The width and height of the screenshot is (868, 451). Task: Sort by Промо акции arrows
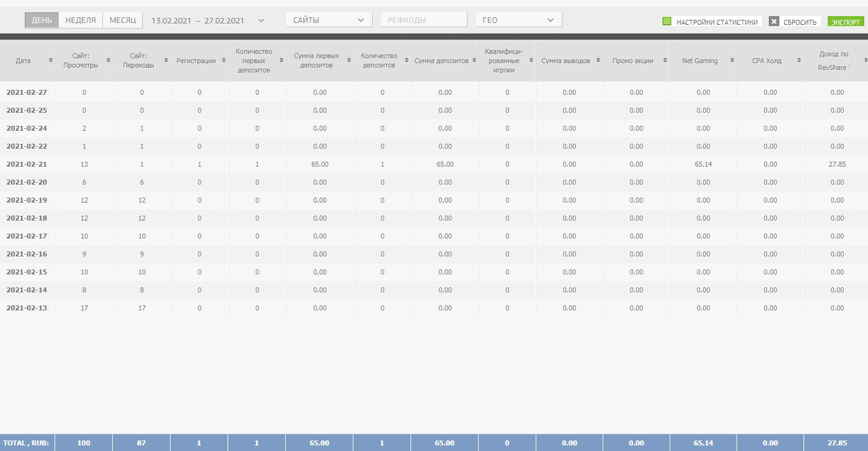point(665,61)
